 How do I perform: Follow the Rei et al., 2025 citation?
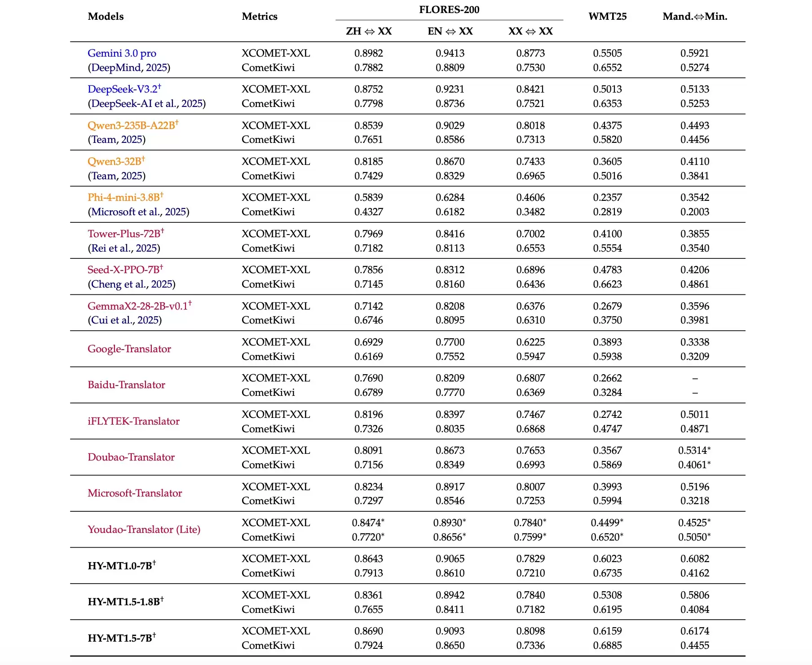pyautogui.click(x=124, y=248)
